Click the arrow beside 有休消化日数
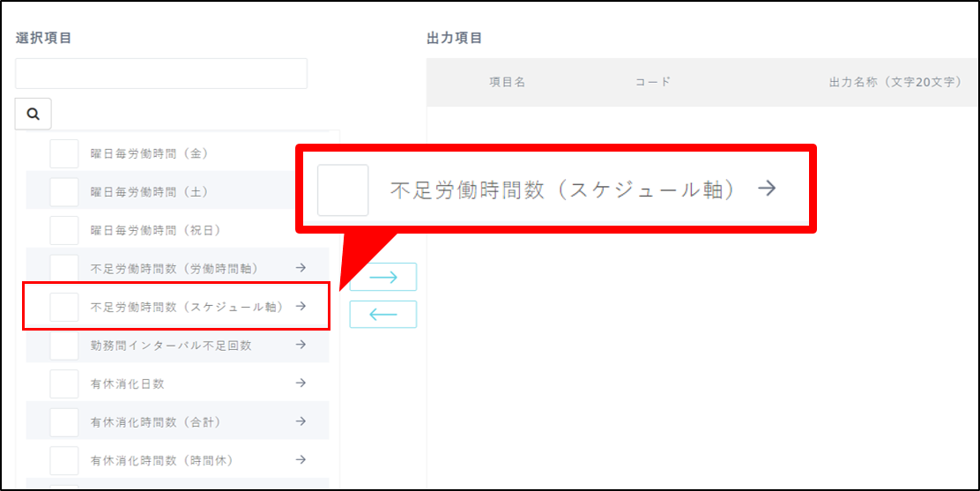This screenshot has height=491, width=980. pyautogui.click(x=301, y=383)
